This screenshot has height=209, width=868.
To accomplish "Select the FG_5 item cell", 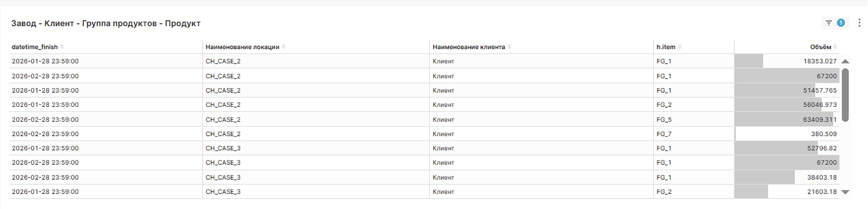I will [x=664, y=119].
